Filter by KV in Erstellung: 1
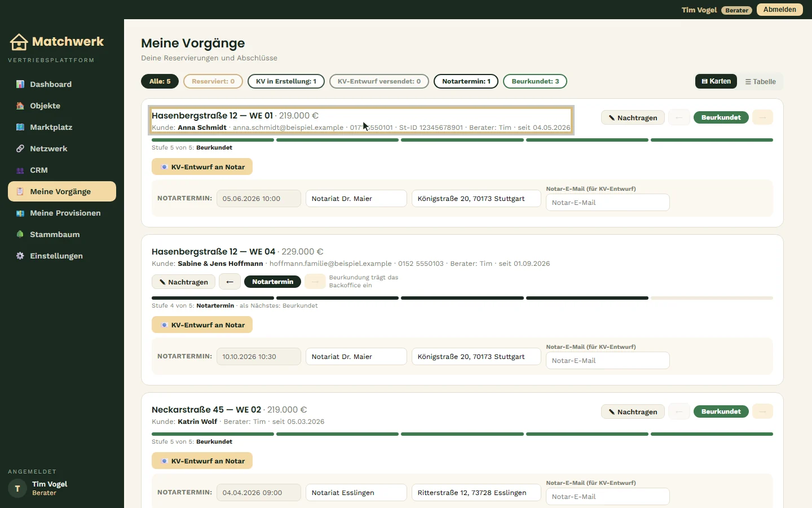Screen dimensions: 812x508 pos(286,81)
